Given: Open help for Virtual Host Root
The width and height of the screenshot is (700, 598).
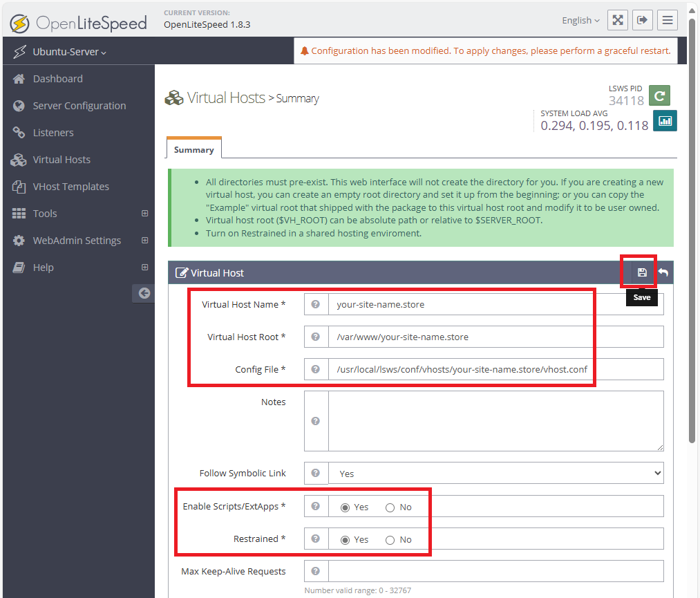Looking at the screenshot, I should click(316, 337).
